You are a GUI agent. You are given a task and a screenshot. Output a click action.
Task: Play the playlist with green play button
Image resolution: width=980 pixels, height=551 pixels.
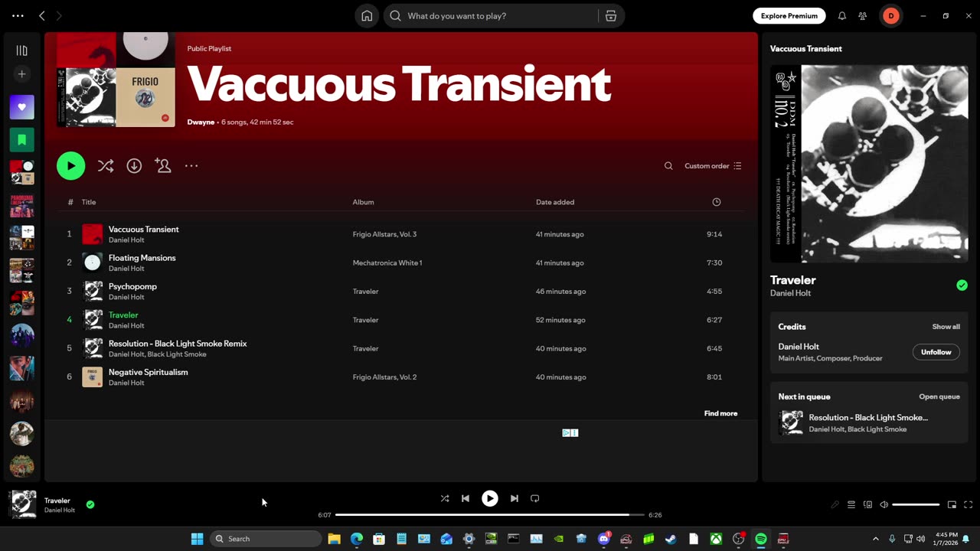click(71, 166)
